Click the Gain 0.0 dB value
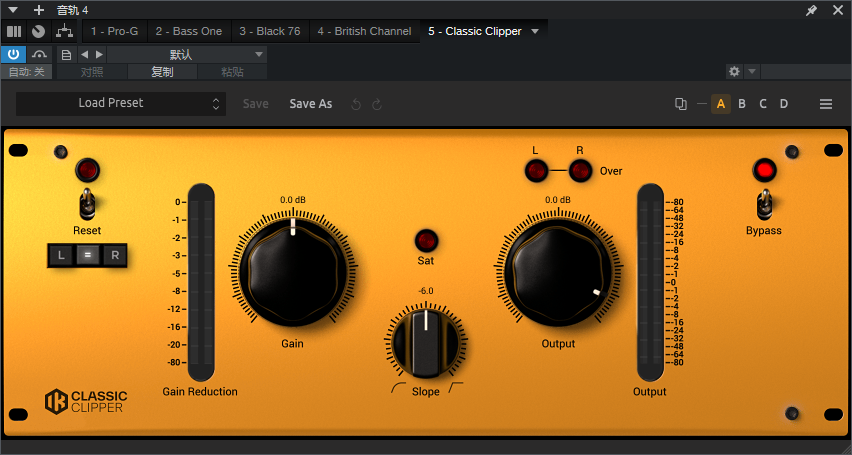This screenshot has height=455, width=852. [x=293, y=200]
